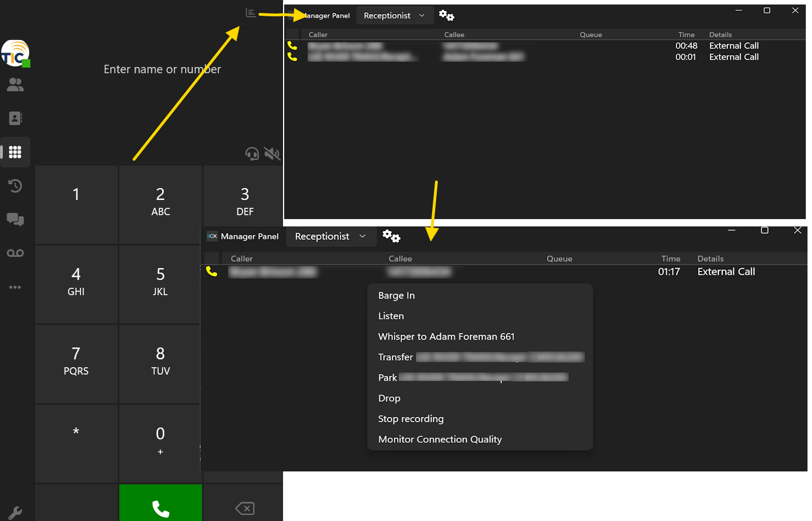Image resolution: width=812 pixels, height=521 pixels.
Task: Dial 5 JKL on the keypad
Action: 160,284
